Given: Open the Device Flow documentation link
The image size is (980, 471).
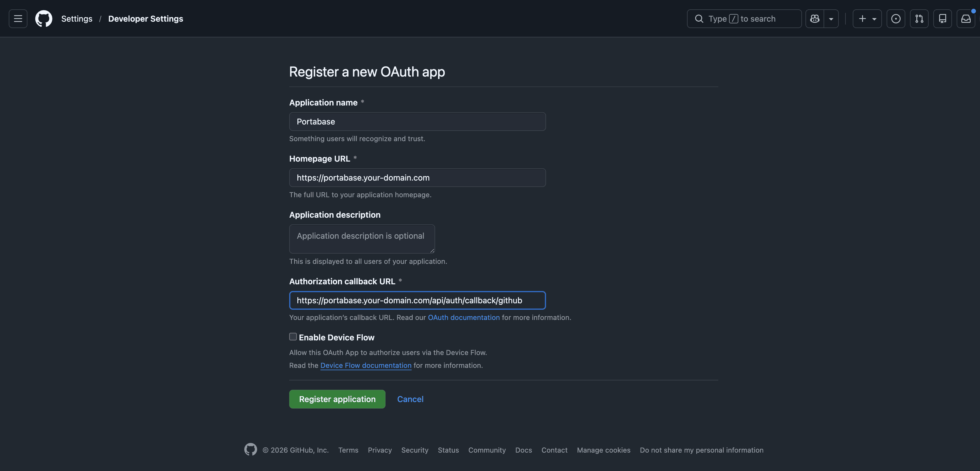Looking at the screenshot, I should 366,365.
